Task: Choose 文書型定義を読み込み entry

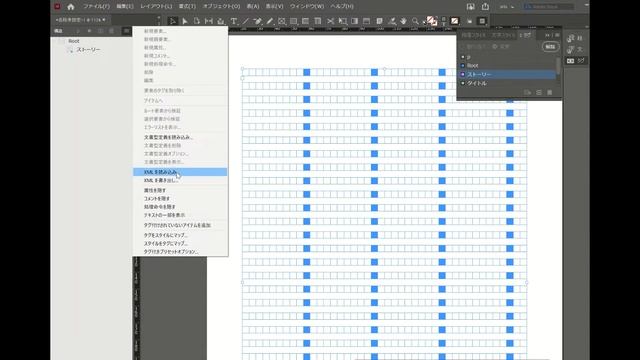Action: pyautogui.click(x=180, y=137)
